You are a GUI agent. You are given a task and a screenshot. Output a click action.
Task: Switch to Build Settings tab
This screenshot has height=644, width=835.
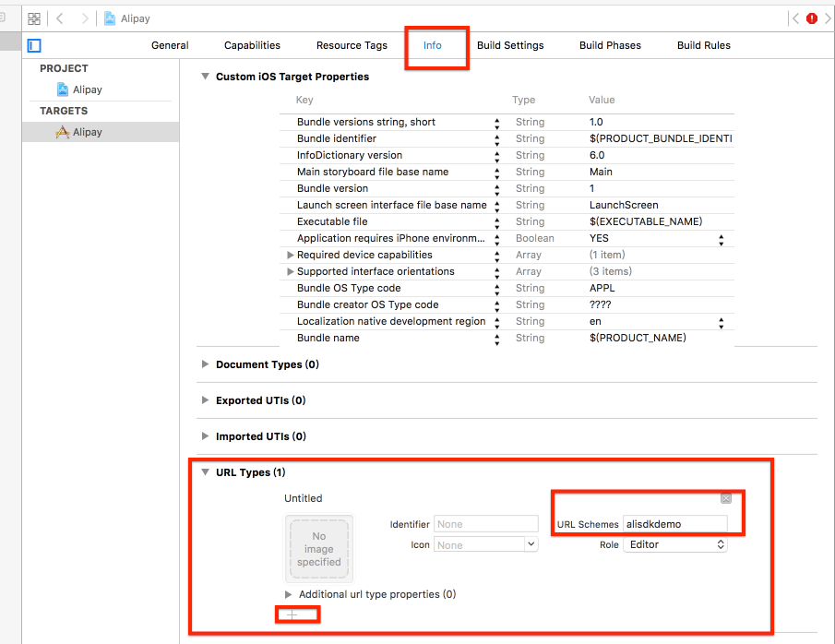(x=510, y=45)
